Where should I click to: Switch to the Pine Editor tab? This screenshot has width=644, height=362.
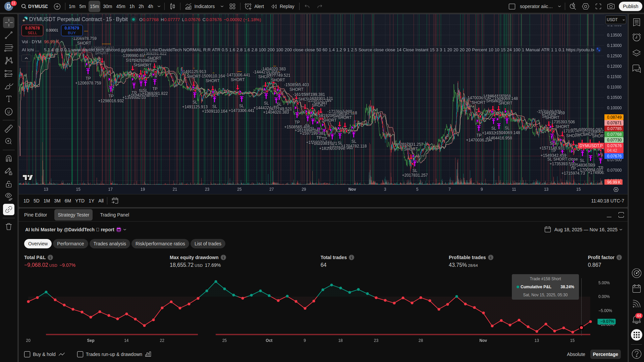(36, 215)
